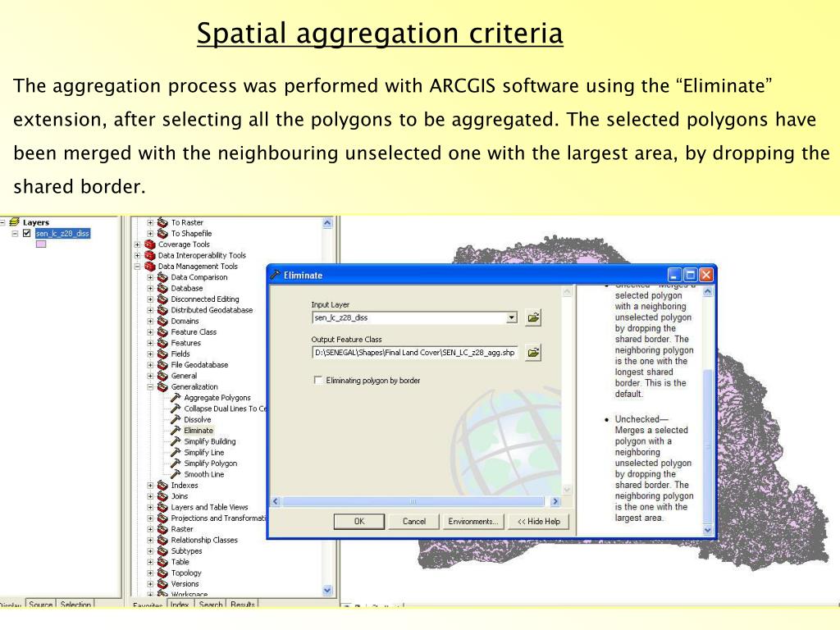Open the Simplify Building tool
Screen dimensions: 840x630
point(209,441)
